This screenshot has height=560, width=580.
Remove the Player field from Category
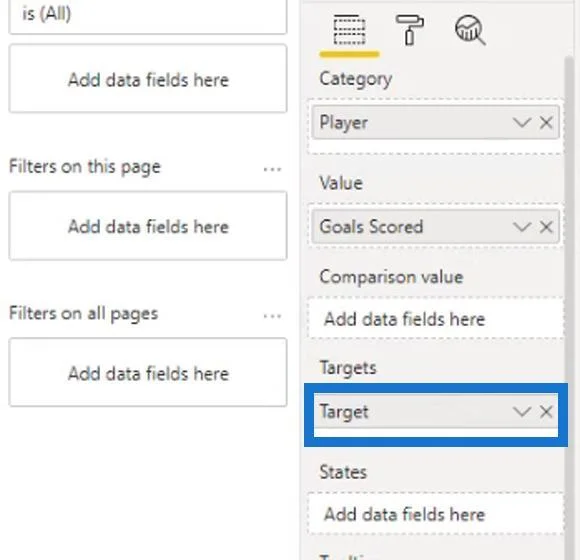click(x=546, y=122)
